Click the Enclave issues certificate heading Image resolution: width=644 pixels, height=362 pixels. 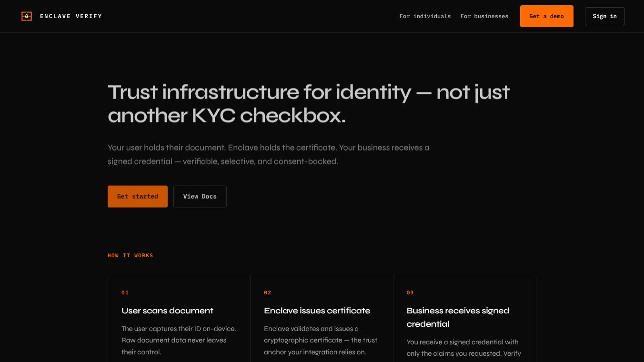click(x=317, y=311)
